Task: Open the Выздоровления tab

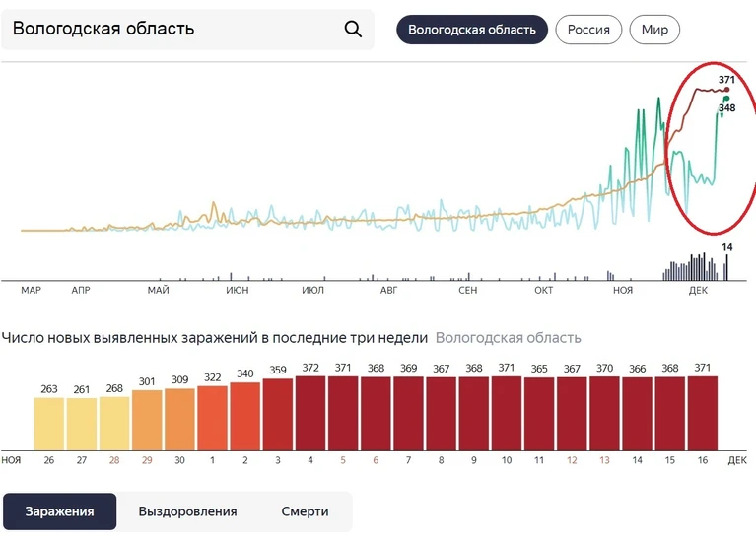Action: (187, 511)
